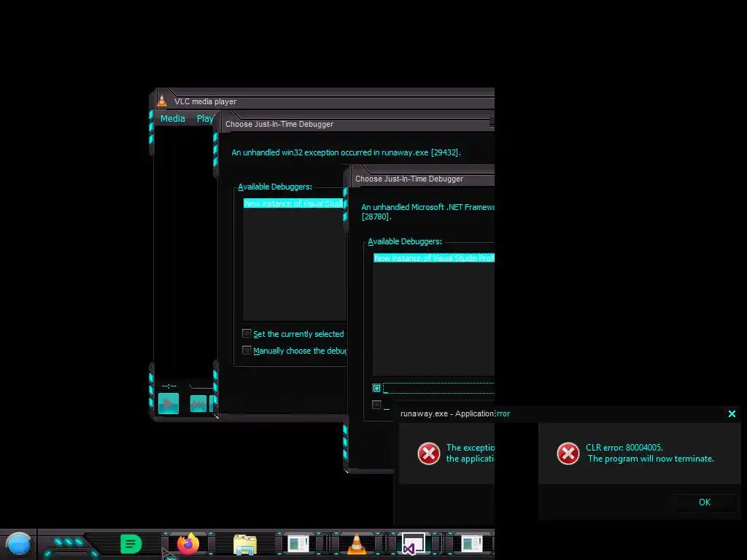Click 'The program will now terminate.' text

651,459
